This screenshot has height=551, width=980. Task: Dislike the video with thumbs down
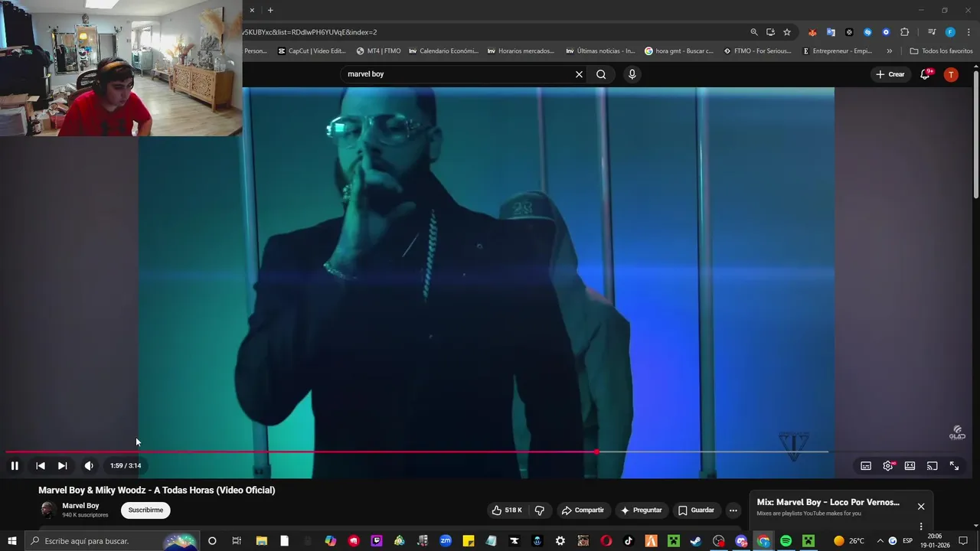539,510
